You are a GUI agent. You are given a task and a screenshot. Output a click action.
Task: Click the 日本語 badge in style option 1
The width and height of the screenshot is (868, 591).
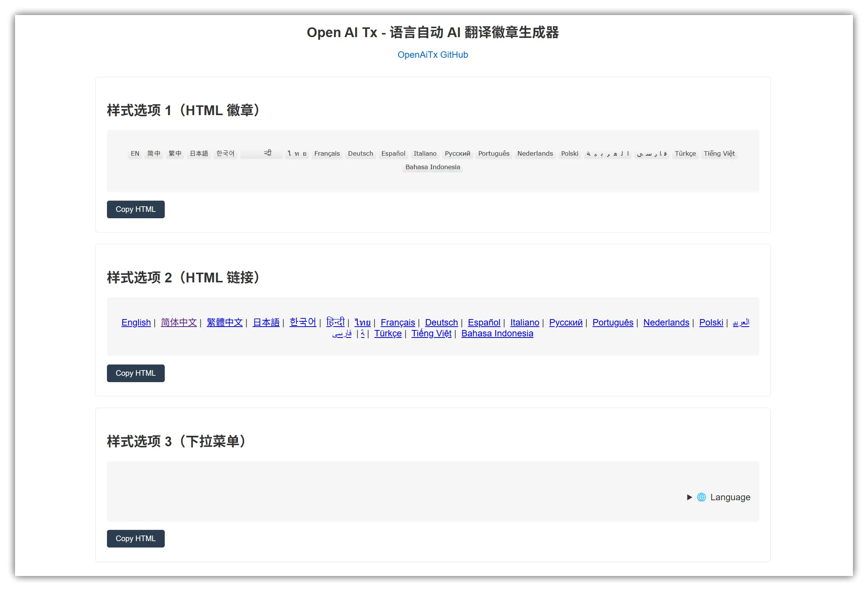[x=199, y=153]
